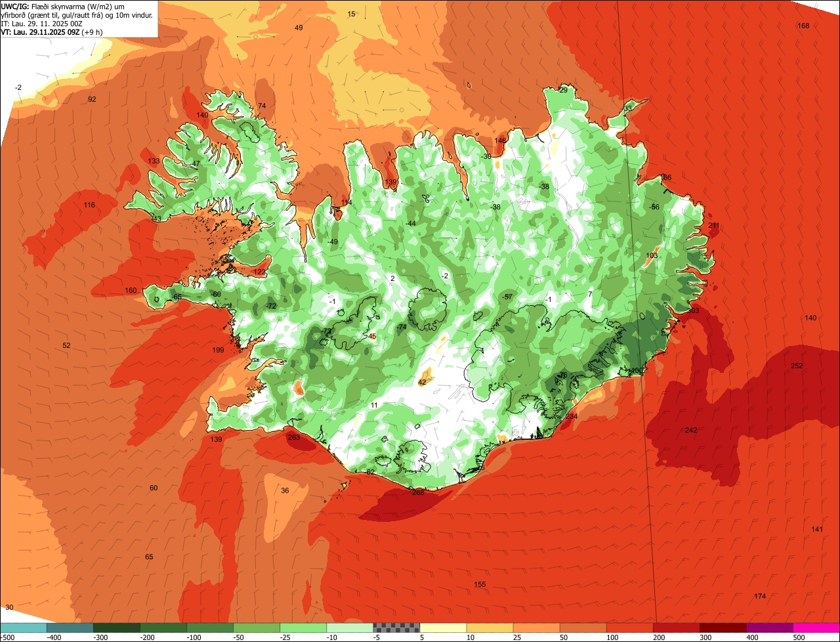
Task: Click the map value 33
Action: click(x=628, y=108)
